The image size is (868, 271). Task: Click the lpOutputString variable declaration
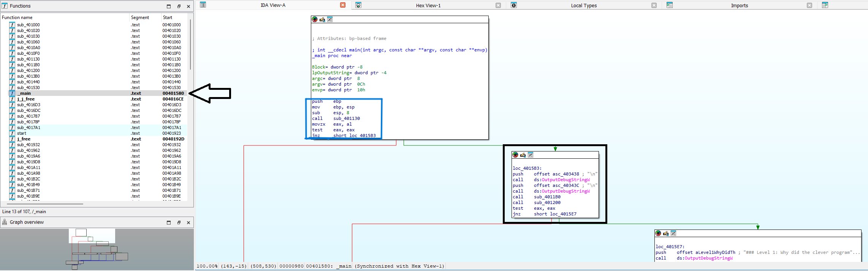click(349, 73)
